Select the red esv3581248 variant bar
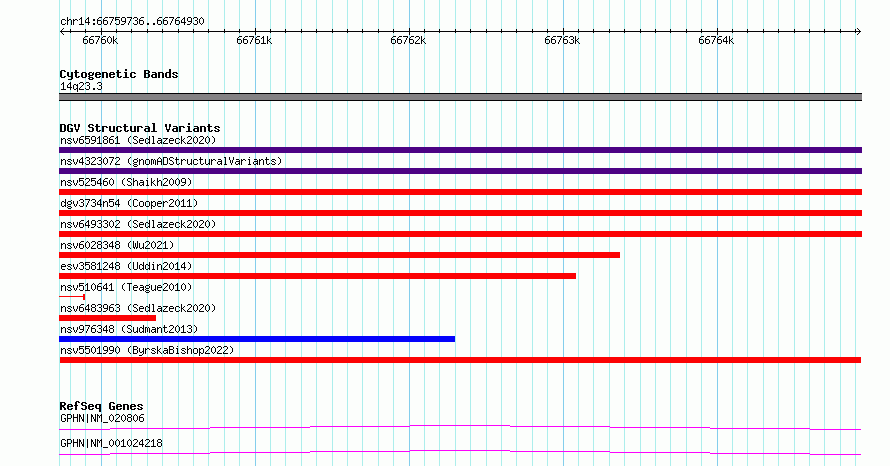 pos(317,276)
